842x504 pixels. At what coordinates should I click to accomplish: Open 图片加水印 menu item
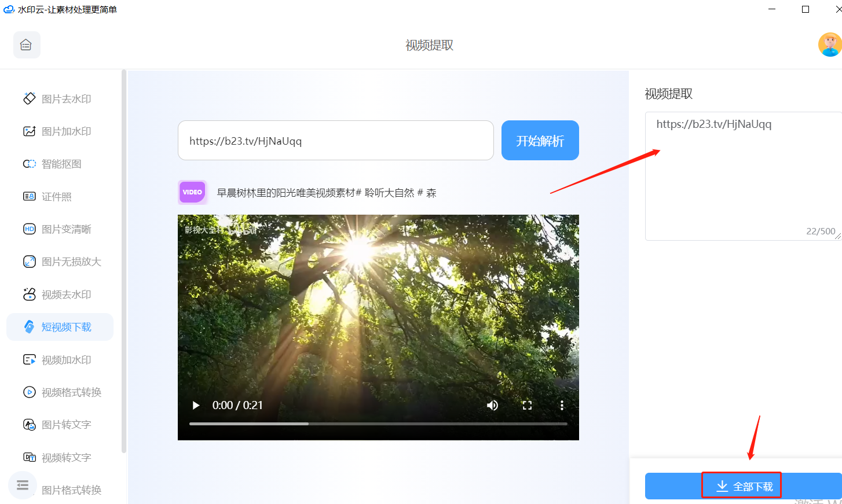(60, 131)
